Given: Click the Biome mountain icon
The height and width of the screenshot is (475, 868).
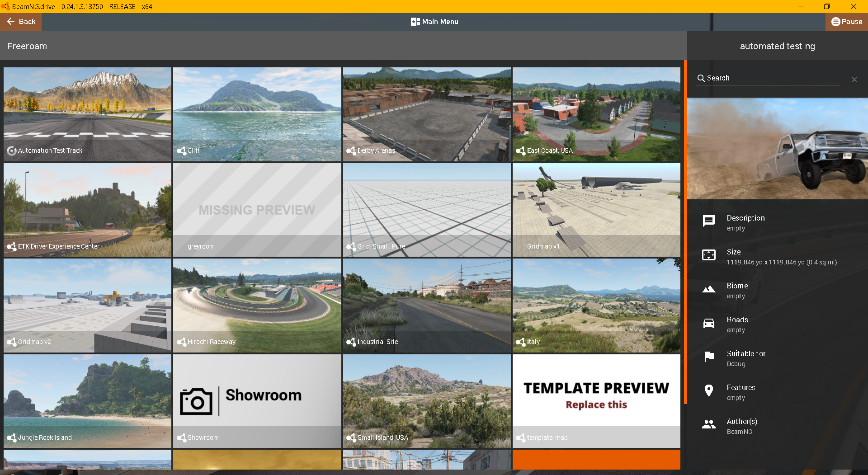Looking at the screenshot, I should [708, 289].
